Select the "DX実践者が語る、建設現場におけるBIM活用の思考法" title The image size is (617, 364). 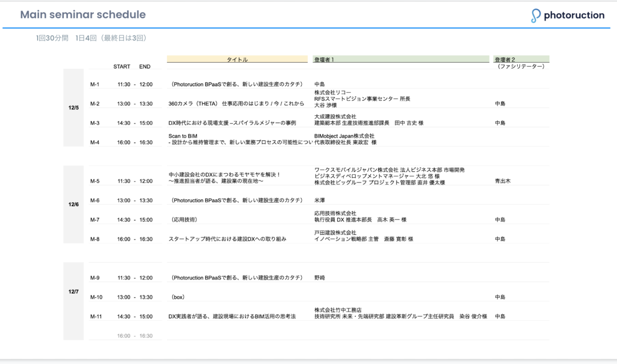(232, 317)
